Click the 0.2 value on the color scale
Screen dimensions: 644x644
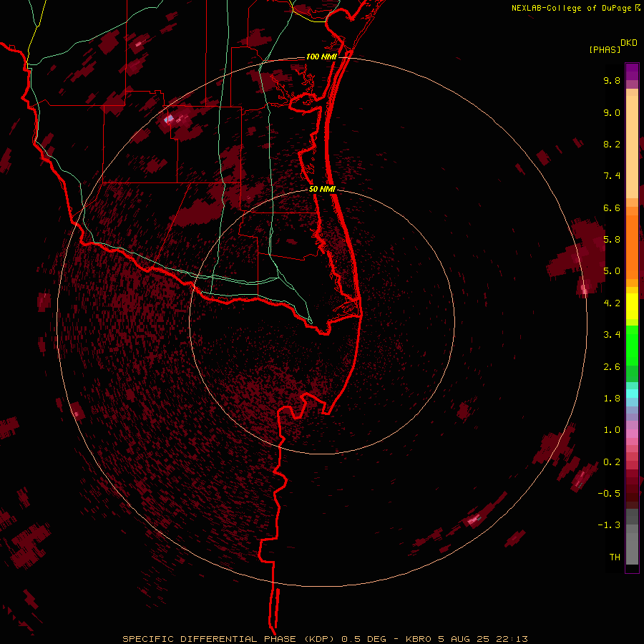coord(612,462)
